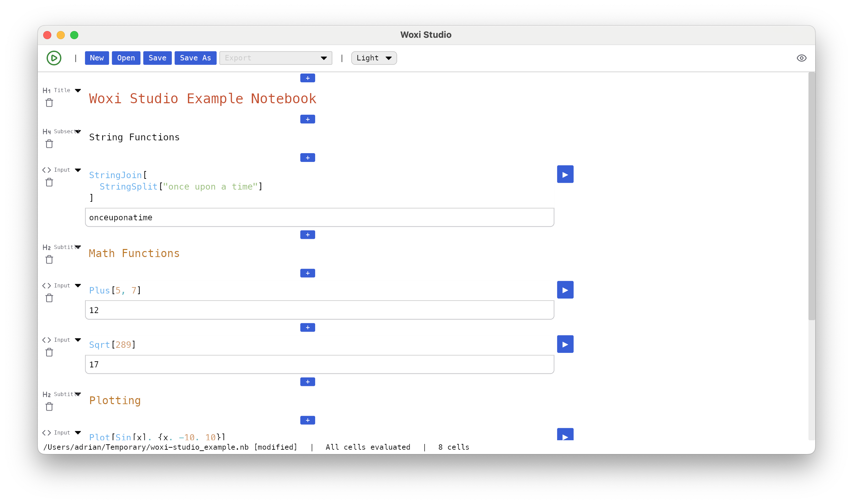Click the Save As button

click(x=195, y=58)
